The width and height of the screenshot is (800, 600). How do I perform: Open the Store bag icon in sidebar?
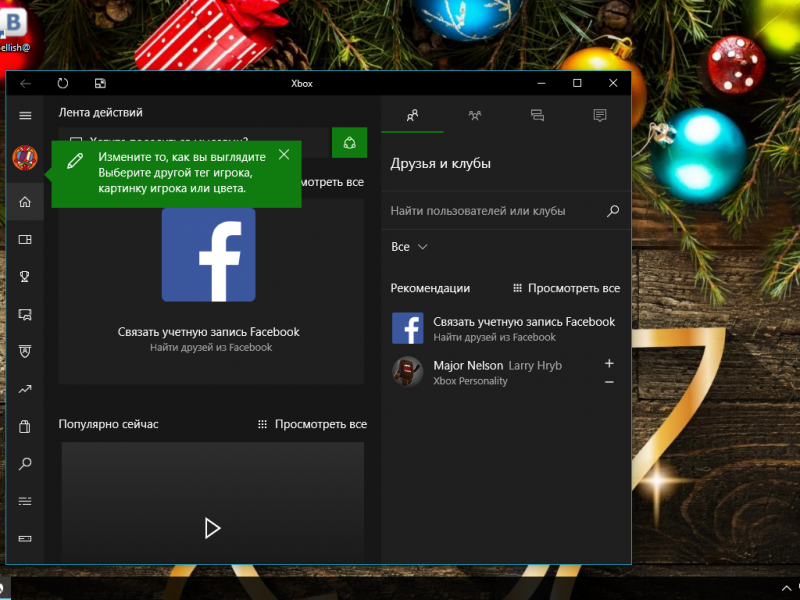click(x=25, y=427)
